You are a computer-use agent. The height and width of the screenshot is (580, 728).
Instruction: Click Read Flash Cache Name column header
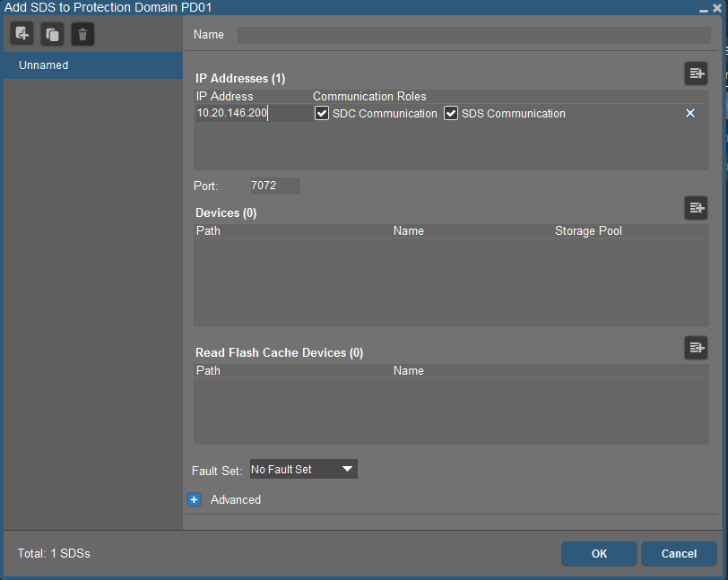(x=409, y=370)
